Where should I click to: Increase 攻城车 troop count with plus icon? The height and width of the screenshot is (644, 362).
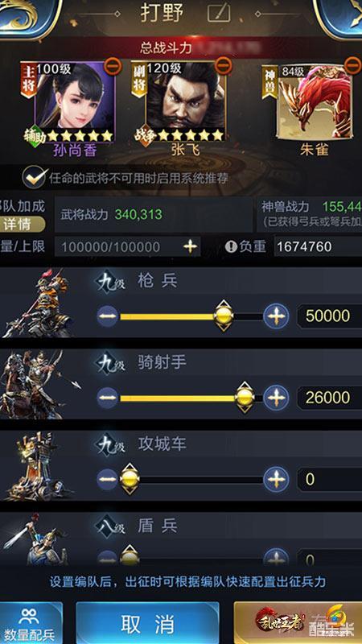click(276, 479)
